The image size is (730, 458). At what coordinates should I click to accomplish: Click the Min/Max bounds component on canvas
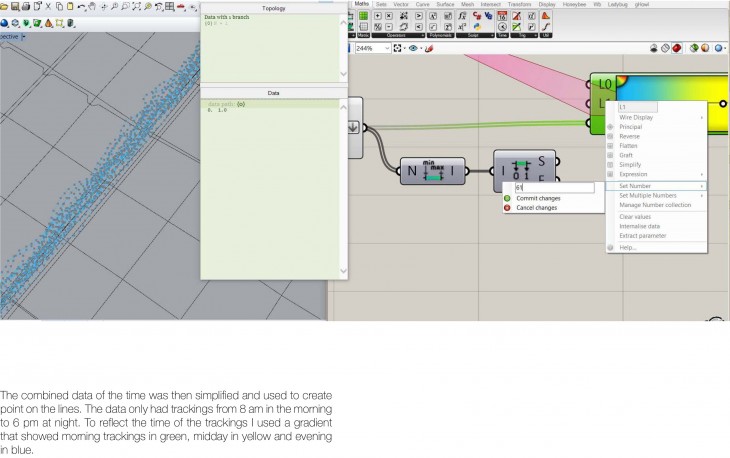(x=432, y=172)
